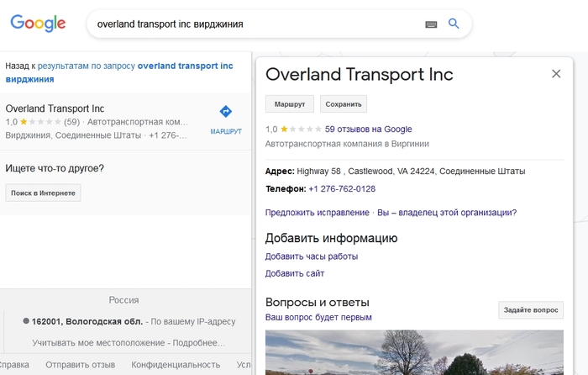
Task: Click the Автотранспортная компания в Виргинии text
Action: (347, 144)
